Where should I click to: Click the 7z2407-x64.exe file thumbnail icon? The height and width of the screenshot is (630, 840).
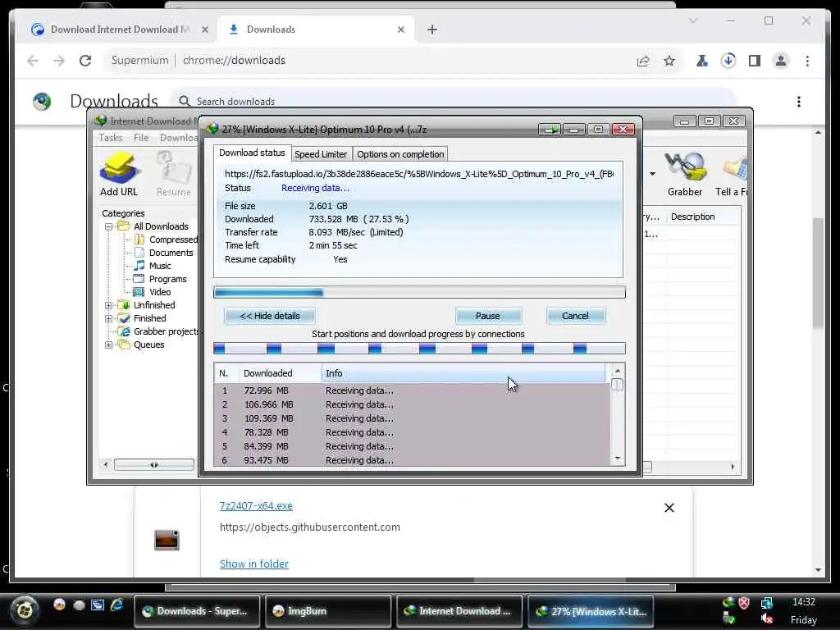(167, 540)
